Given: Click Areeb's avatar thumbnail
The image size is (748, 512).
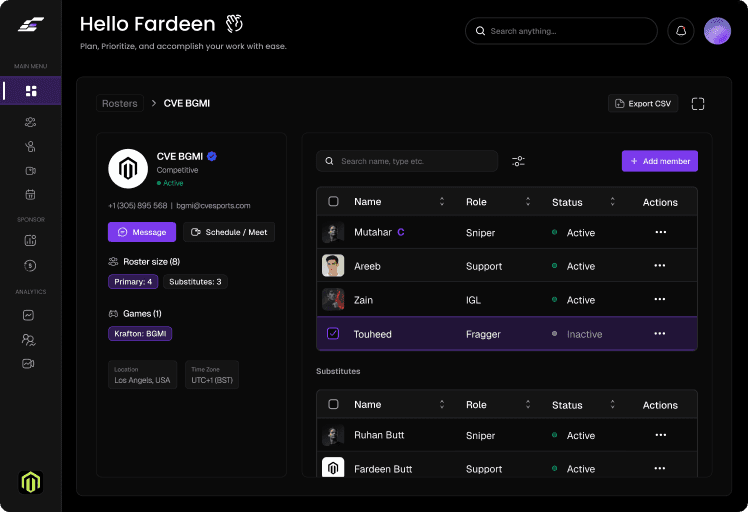Looking at the screenshot, I should (333, 266).
